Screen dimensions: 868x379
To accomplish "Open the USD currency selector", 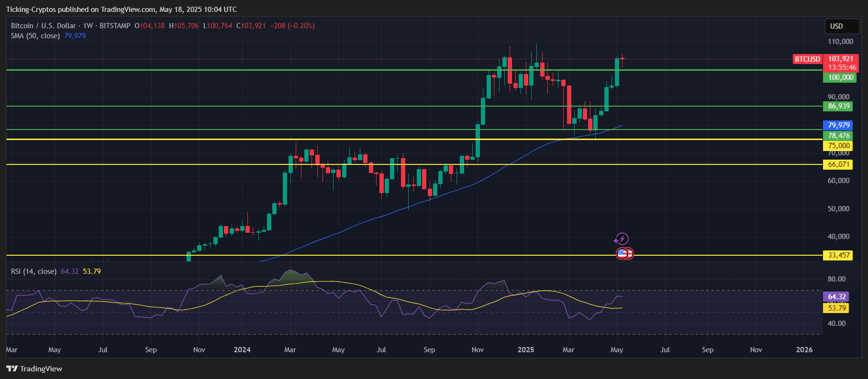I will [842, 26].
